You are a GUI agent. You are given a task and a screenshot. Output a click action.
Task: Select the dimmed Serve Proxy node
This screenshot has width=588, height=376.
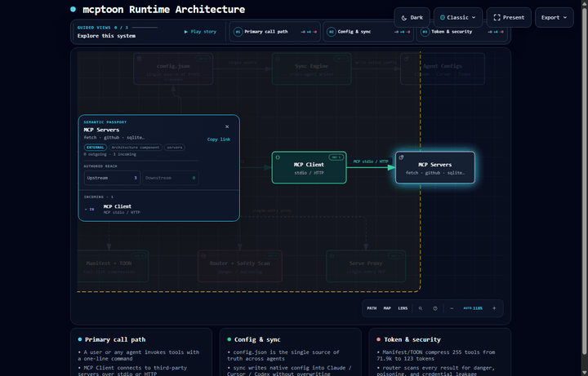click(366, 266)
